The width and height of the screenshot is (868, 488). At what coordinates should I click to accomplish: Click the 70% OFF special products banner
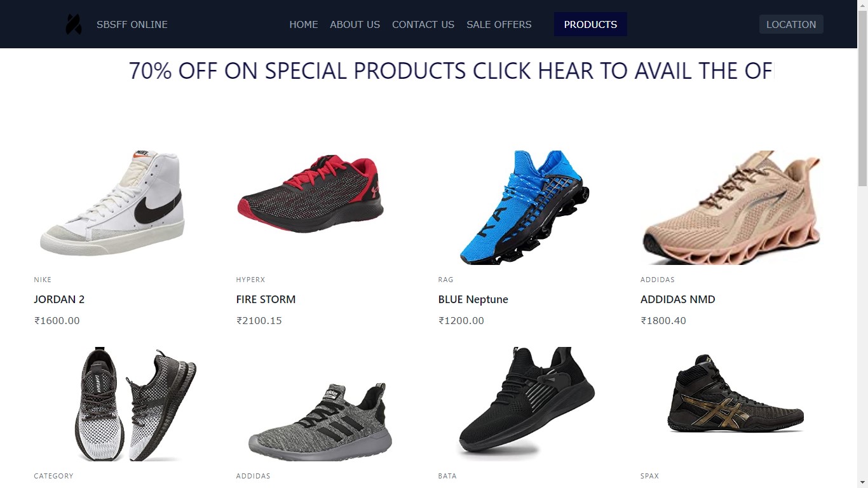451,71
